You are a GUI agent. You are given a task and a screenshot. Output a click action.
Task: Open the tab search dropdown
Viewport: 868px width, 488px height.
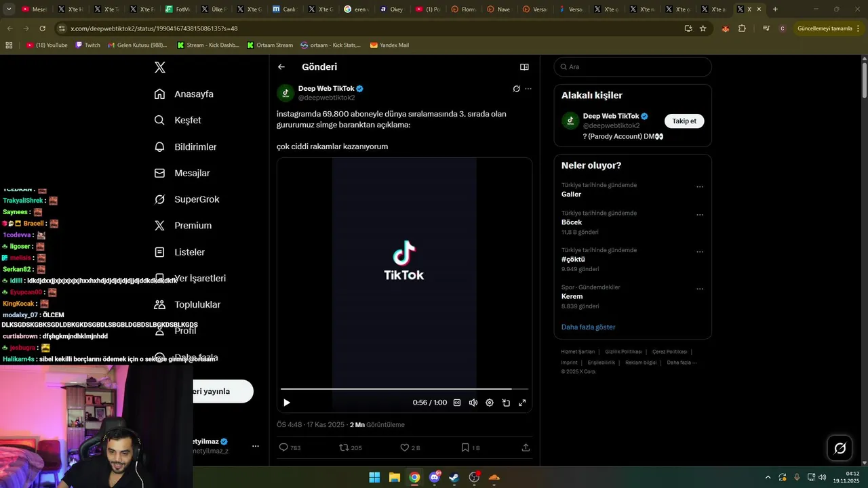9,9
